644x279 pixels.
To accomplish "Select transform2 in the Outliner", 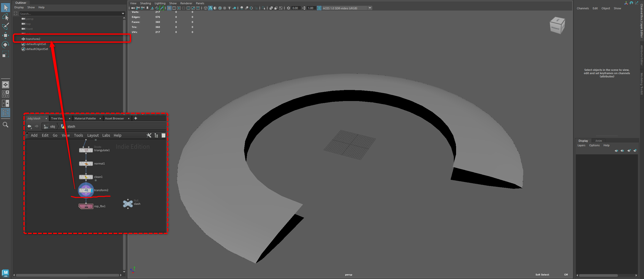I will [x=33, y=39].
